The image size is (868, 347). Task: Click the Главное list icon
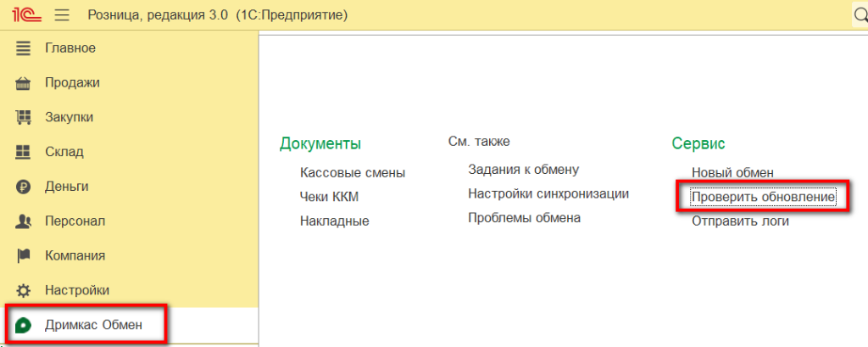[x=24, y=48]
